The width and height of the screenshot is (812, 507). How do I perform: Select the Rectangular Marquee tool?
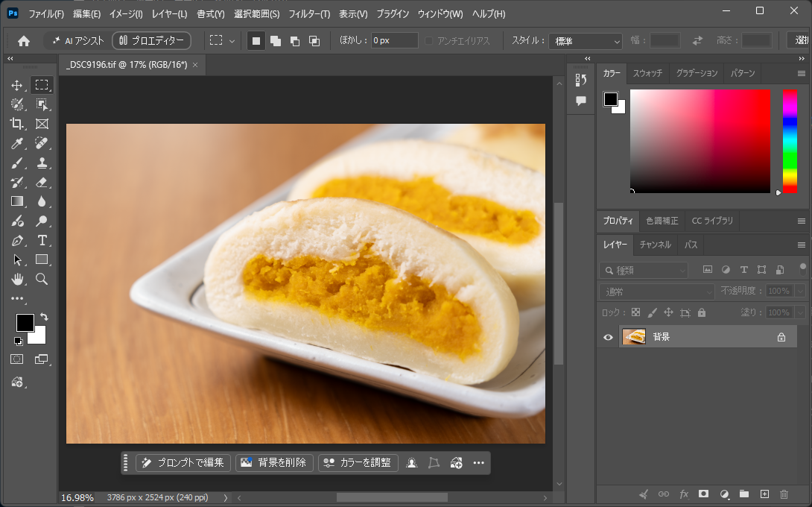42,85
